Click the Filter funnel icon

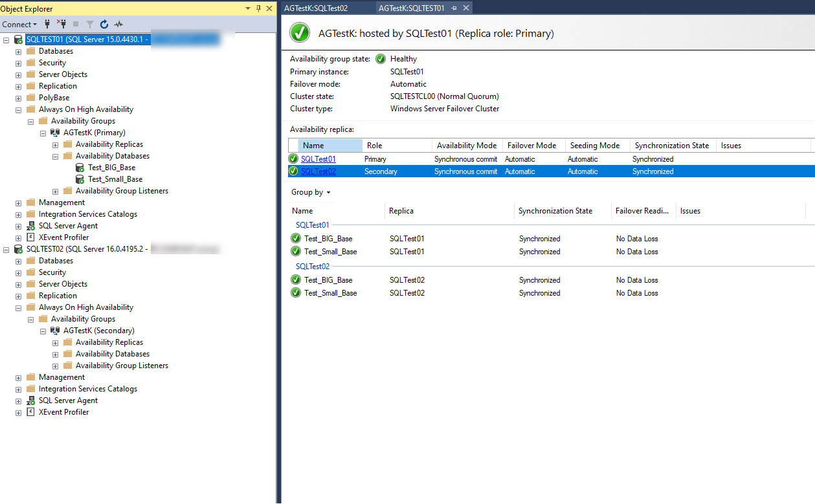pyautogui.click(x=91, y=24)
